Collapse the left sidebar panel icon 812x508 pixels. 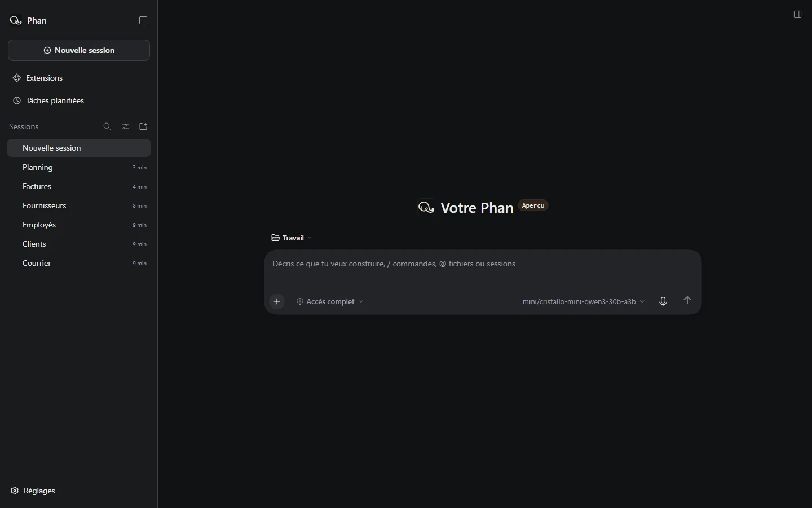click(143, 20)
